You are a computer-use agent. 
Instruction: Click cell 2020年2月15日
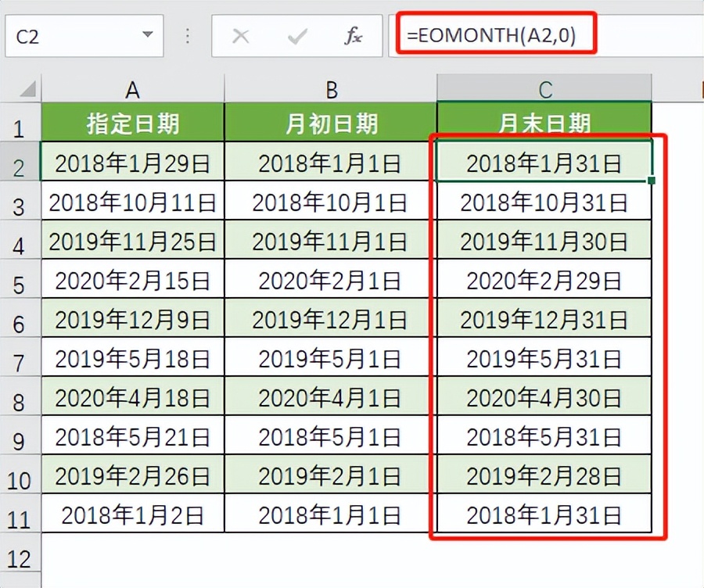(132, 279)
